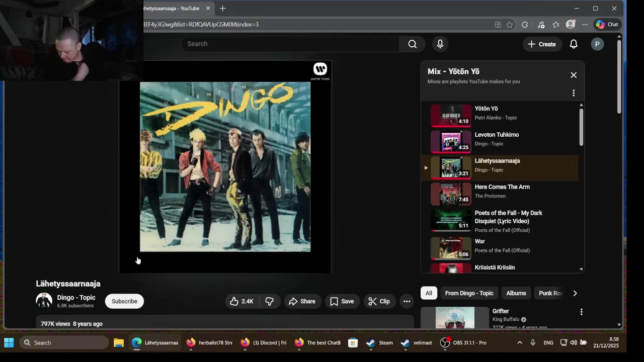Viewport: 644px width, 362px height.
Task: Open the video description box
Action: tap(225, 322)
